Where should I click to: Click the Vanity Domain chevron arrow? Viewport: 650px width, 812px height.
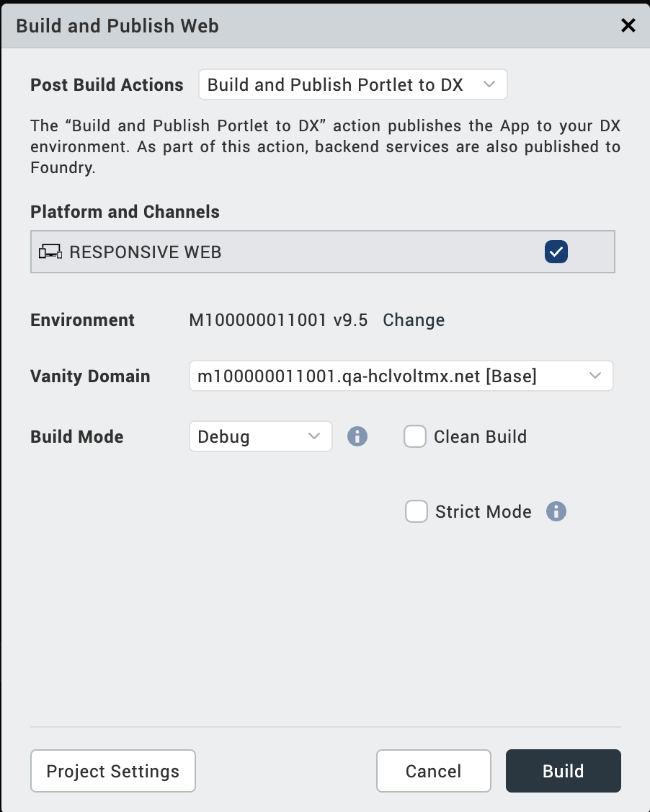[595, 376]
